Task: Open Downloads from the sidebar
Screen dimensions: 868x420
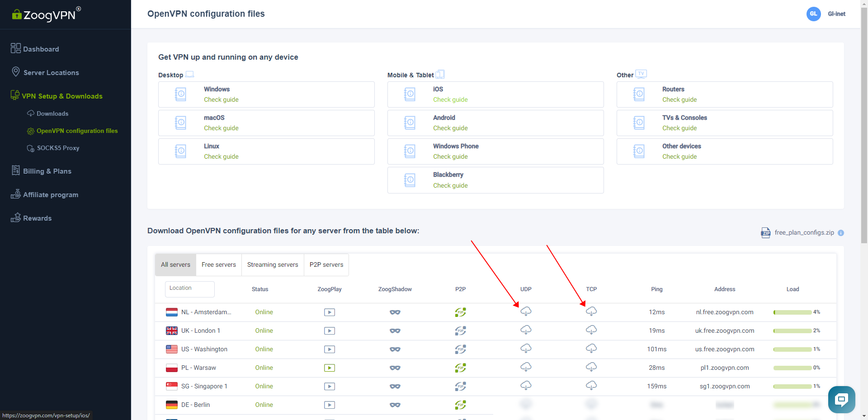Action: click(x=53, y=113)
